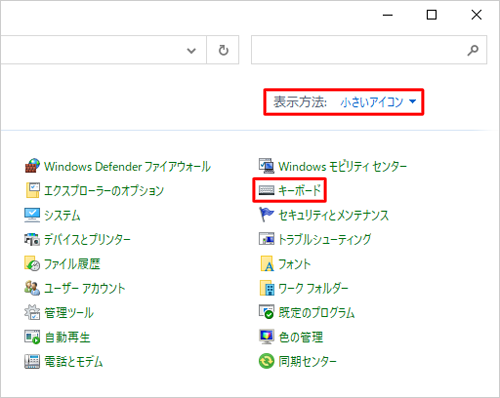
Task: Click the Windows モビリティ センター icon
Action: (267, 166)
